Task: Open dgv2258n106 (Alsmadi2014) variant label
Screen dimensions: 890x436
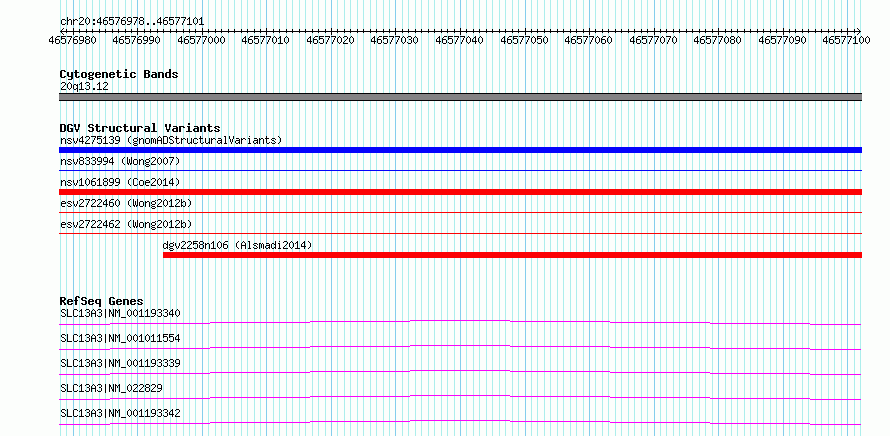Action: click(x=237, y=245)
